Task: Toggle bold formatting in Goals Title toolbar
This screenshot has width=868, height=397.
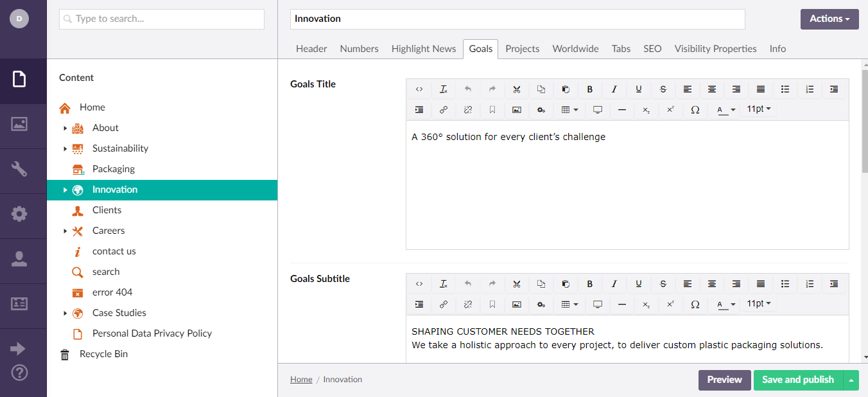Action: tap(590, 89)
